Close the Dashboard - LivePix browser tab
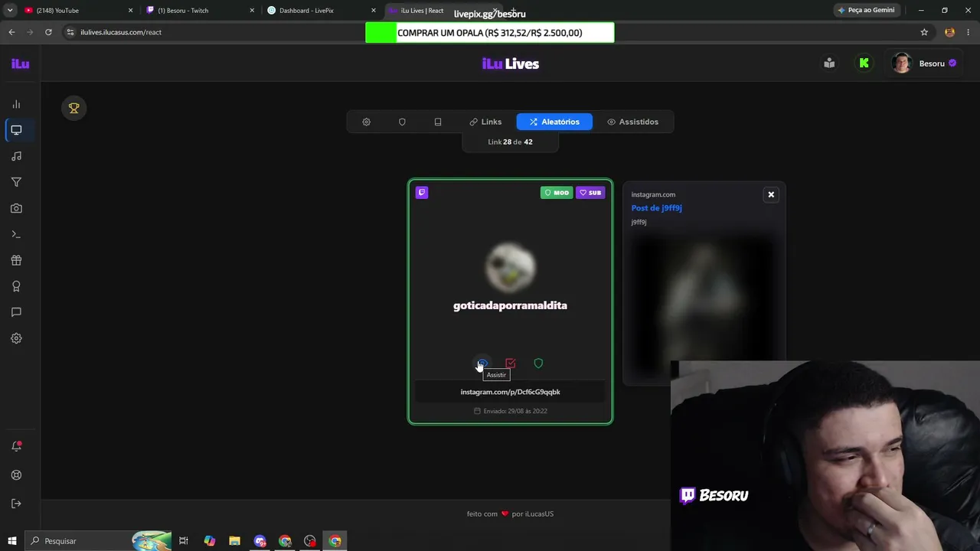 (x=374, y=11)
